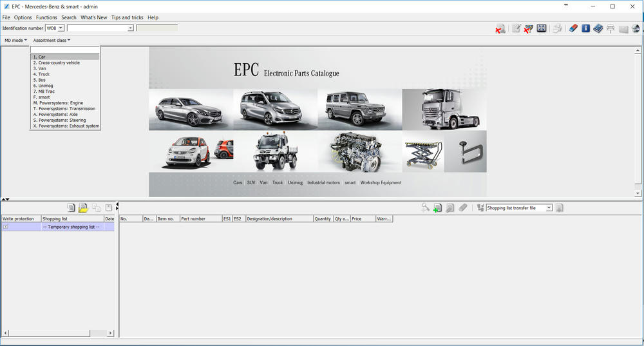
Task: Click the grey document icon beside add item
Action: click(450, 208)
